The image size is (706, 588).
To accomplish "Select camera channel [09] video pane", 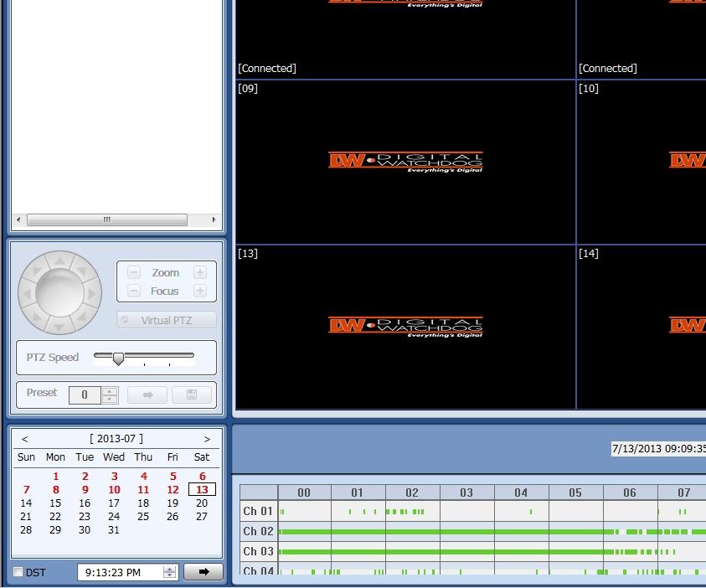I will pyautogui.click(x=405, y=162).
